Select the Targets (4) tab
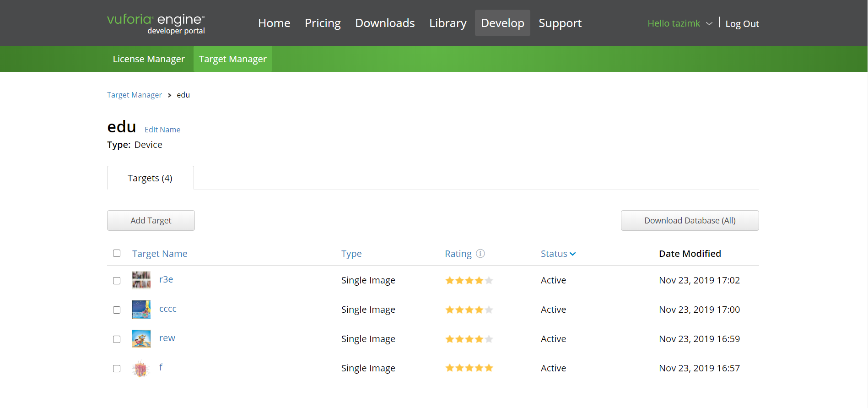This screenshot has height=408, width=868. click(150, 178)
